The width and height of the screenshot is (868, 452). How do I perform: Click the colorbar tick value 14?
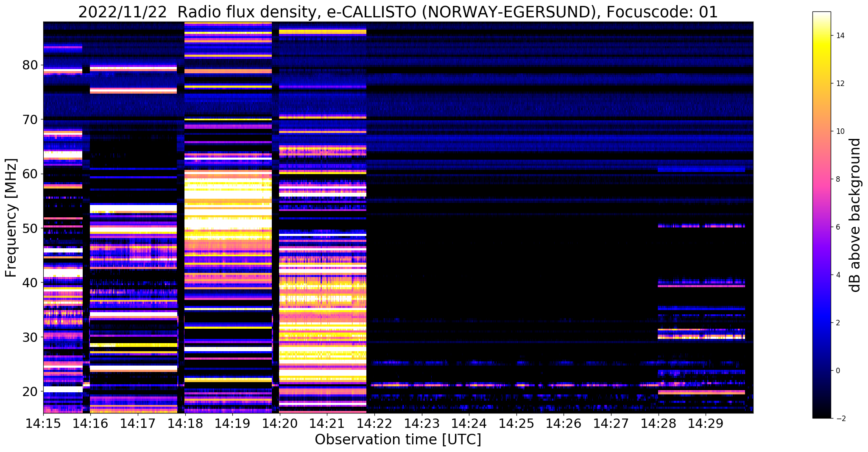840,36
